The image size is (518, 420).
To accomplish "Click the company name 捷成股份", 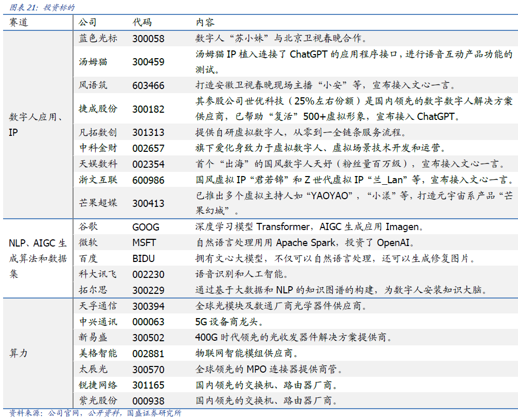I will 98,109.
